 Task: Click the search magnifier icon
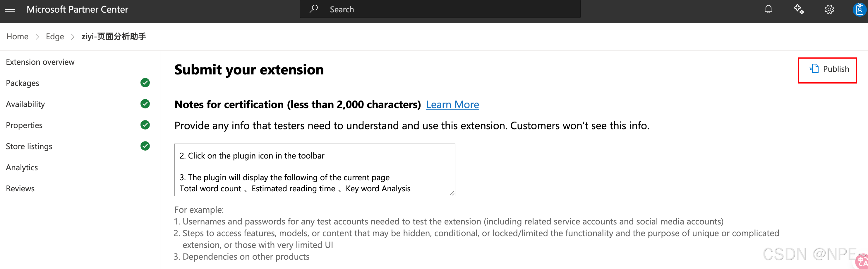click(314, 9)
